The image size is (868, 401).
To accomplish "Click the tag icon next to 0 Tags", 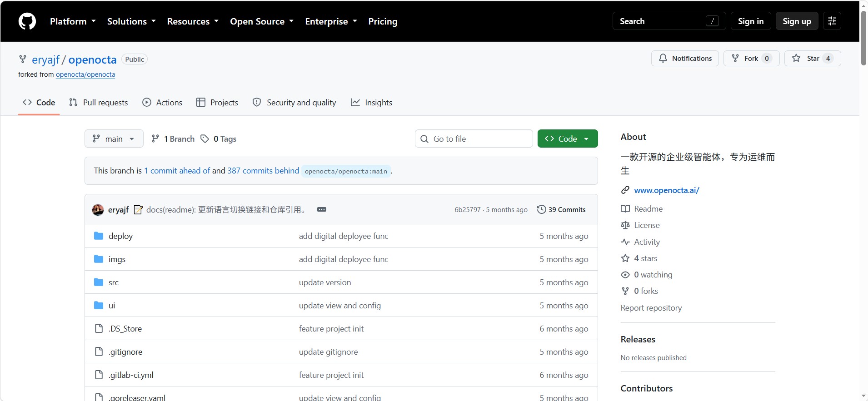I will (x=205, y=139).
